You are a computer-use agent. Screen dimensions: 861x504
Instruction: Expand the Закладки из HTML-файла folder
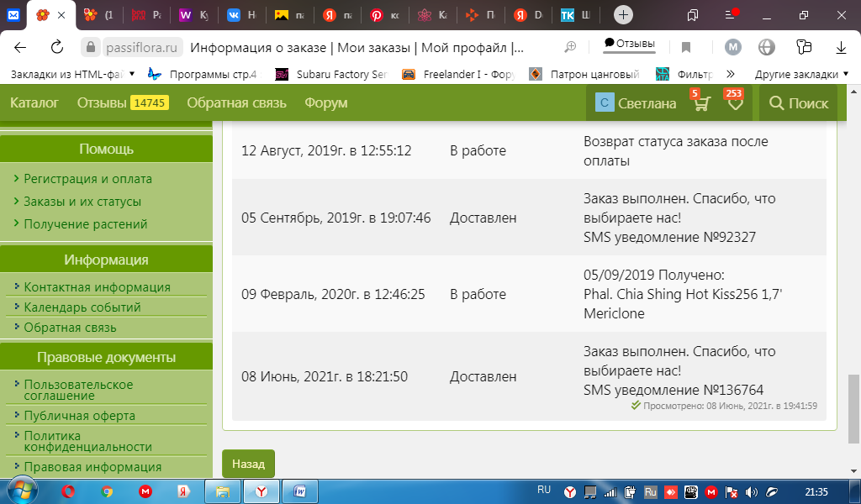click(x=71, y=74)
